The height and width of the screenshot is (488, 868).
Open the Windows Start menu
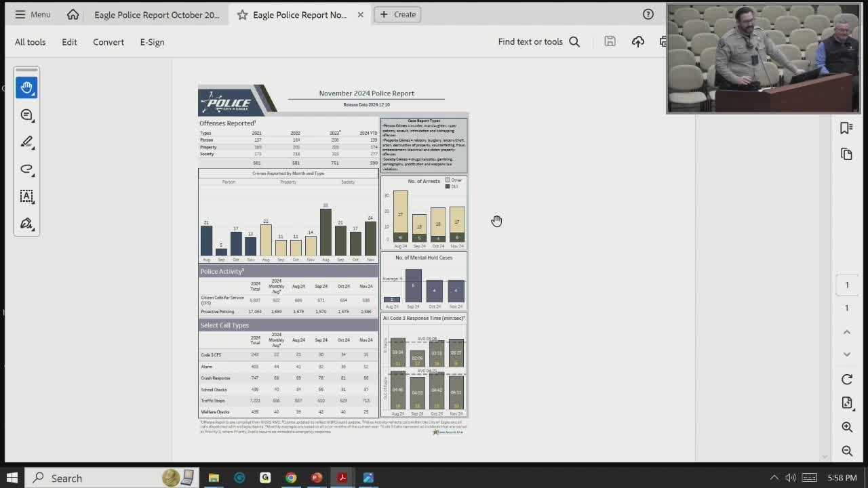coord(12,478)
